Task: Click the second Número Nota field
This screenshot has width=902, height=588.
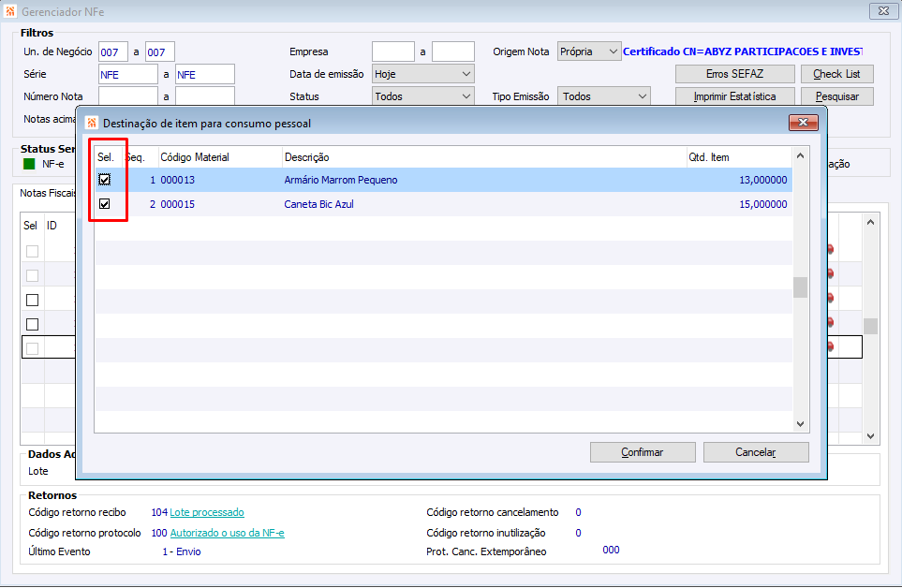Action: tap(205, 96)
